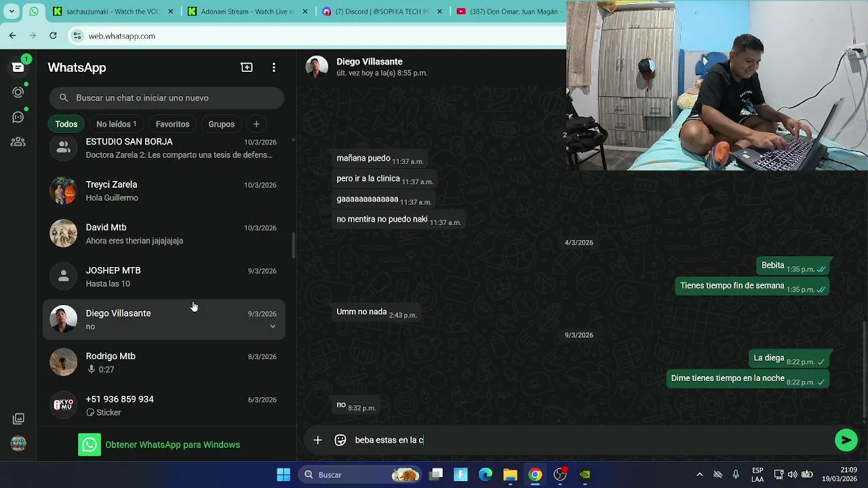Click Obtener WhatsApp para Windows link
This screenshot has height=488, width=868.
point(159,445)
